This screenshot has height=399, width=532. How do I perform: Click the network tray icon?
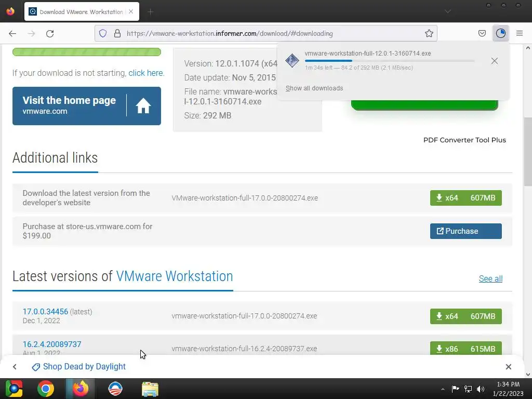point(468,389)
